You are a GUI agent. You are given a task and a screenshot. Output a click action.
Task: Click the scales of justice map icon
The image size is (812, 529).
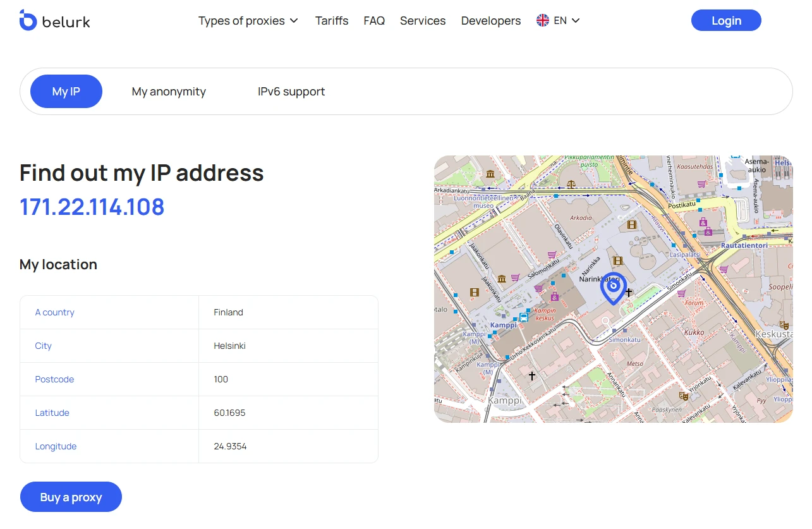point(571,185)
